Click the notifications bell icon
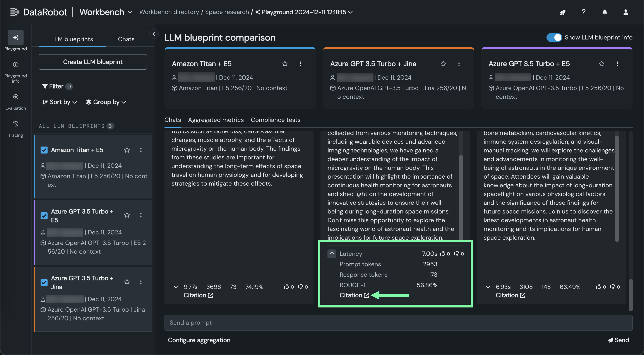The image size is (644, 355). point(605,12)
